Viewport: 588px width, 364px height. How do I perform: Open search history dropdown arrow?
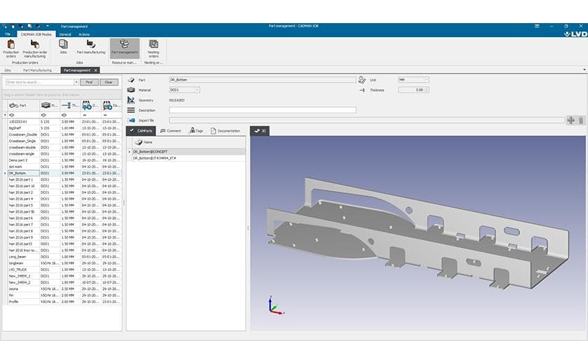tap(76, 82)
